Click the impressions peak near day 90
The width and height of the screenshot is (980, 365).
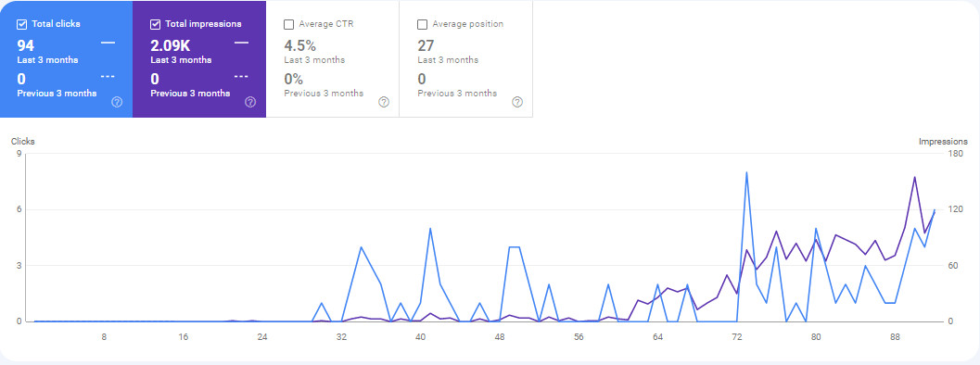click(914, 177)
